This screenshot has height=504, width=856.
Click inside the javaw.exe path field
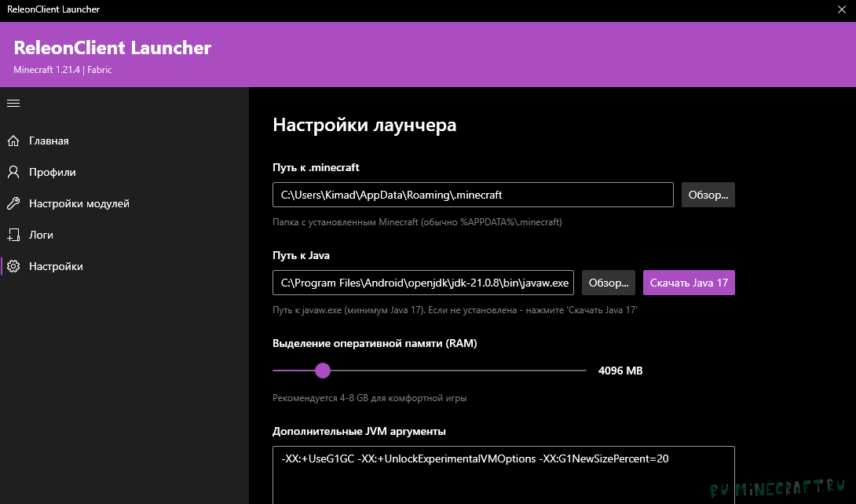(423, 283)
